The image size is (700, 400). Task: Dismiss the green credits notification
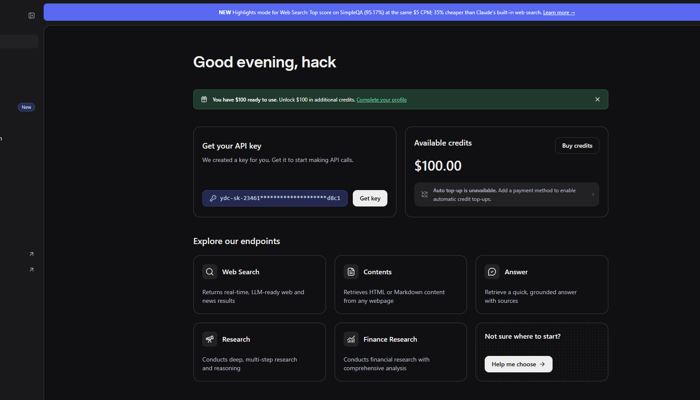coord(597,100)
